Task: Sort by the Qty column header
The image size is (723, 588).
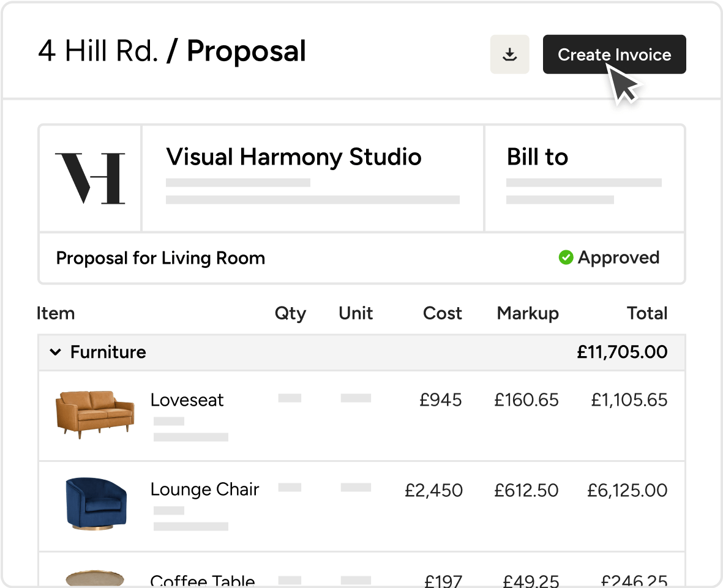Action: click(x=290, y=314)
